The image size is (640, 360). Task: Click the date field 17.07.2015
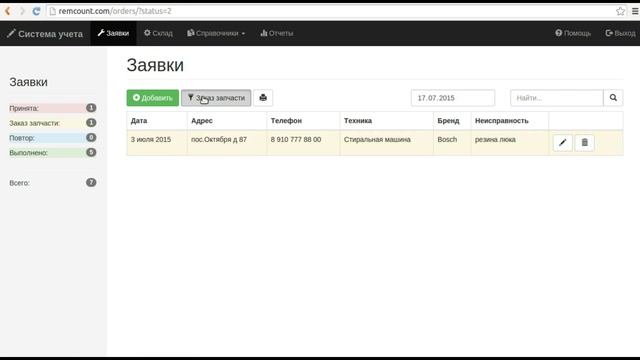click(453, 98)
